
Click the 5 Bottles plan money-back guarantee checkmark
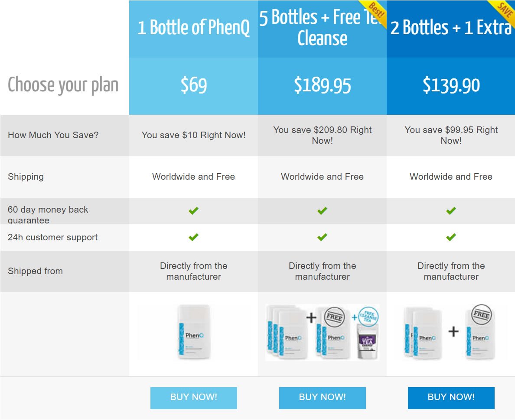pos(322,211)
